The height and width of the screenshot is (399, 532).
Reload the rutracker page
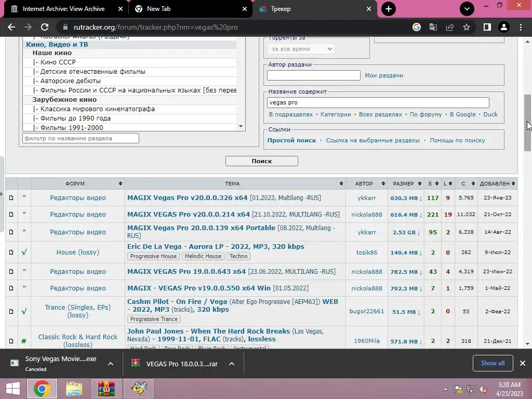click(x=45, y=27)
